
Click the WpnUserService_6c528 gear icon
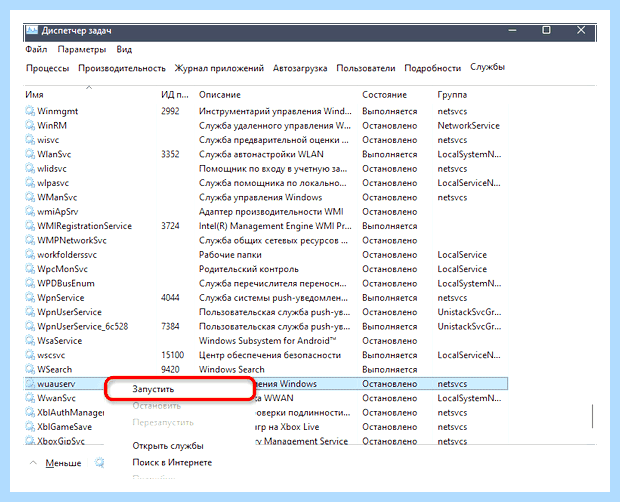[x=30, y=326]
